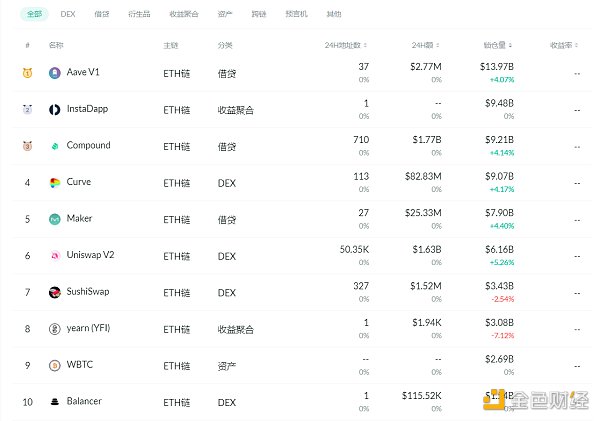Viewport: 600px width, 421px height.
Task: Click the Maker logo icon
Action: pyautogui.click(x=54, y=219)
